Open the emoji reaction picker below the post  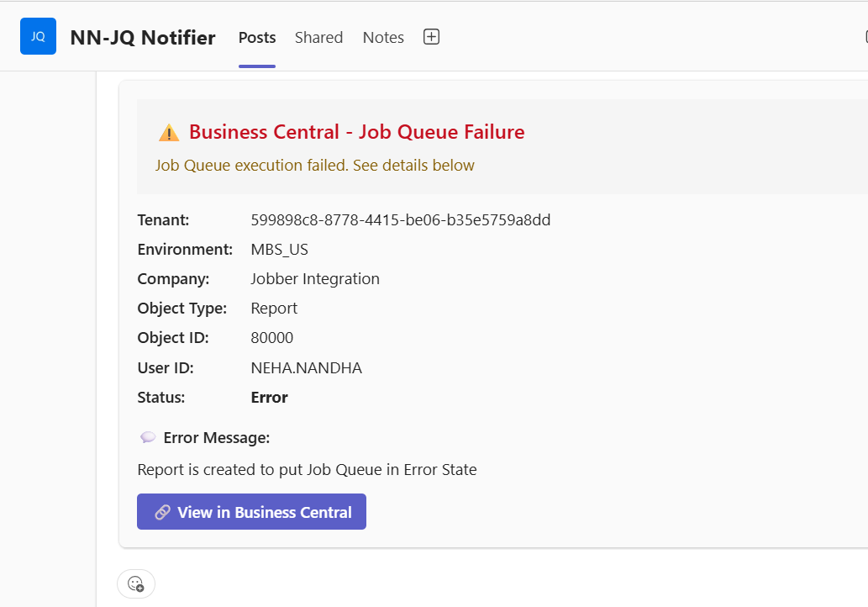(x=136, y=583)
